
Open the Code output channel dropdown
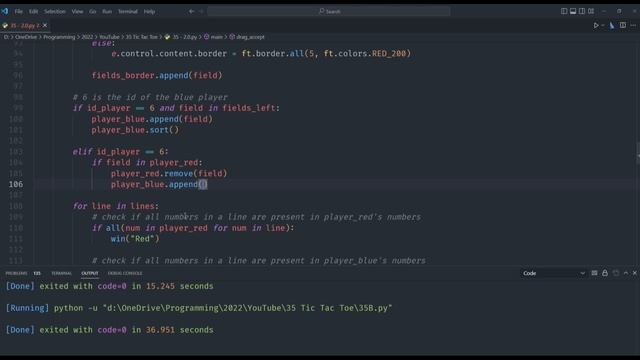(x=553, y=273)
